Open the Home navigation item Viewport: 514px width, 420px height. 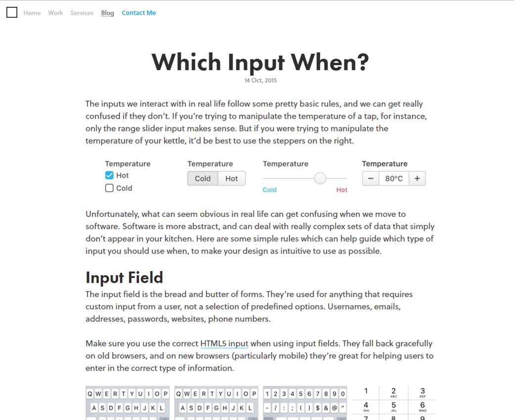[32, 13]
